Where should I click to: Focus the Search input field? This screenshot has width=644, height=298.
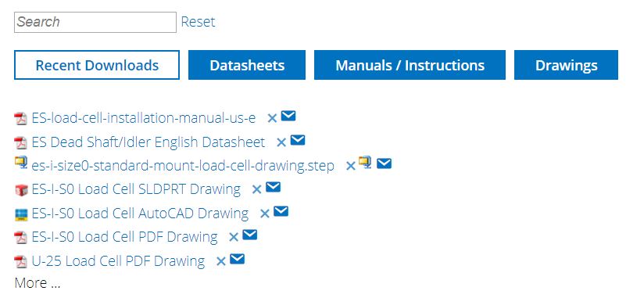[x=95, y=22]
